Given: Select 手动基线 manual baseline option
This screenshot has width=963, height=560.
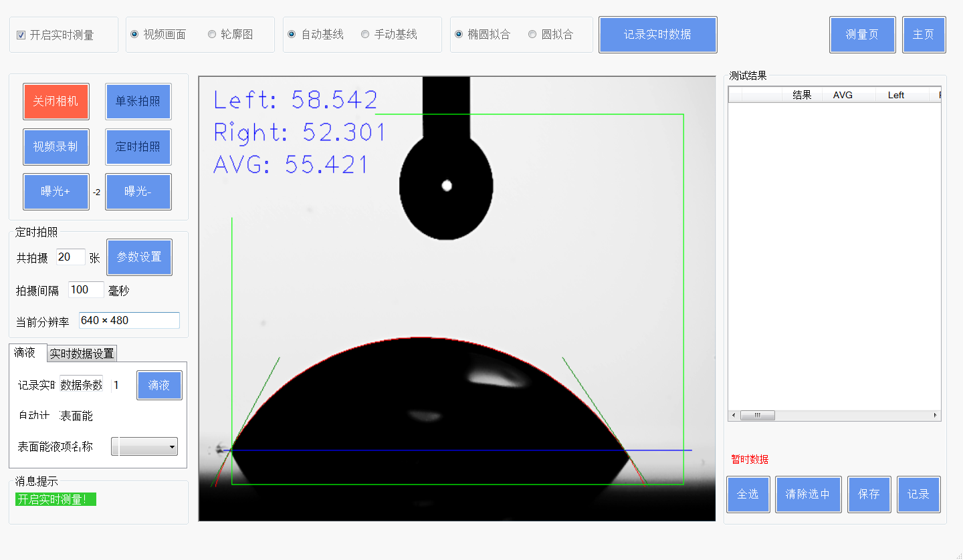Looking at the screenshot, I should coord(365,34).
